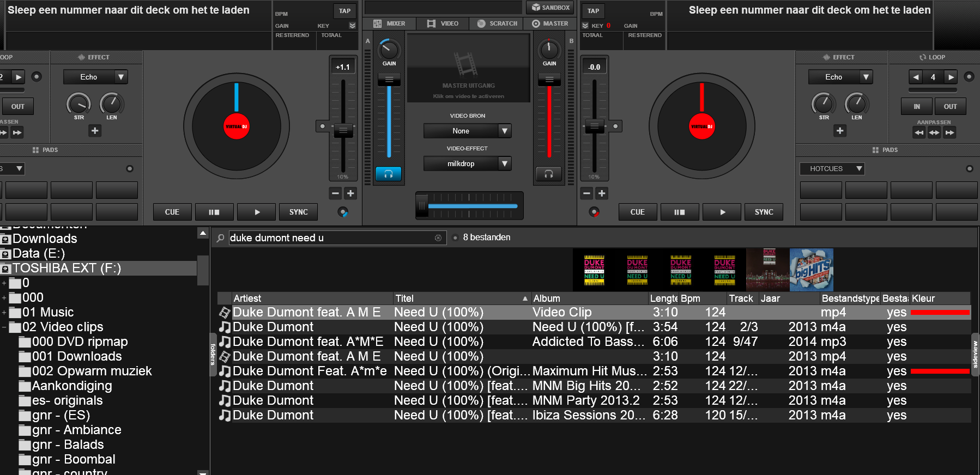This screenshot has height=475, width=980.
Task: Decrease right loop length arrow
Action: coord(916,77)
